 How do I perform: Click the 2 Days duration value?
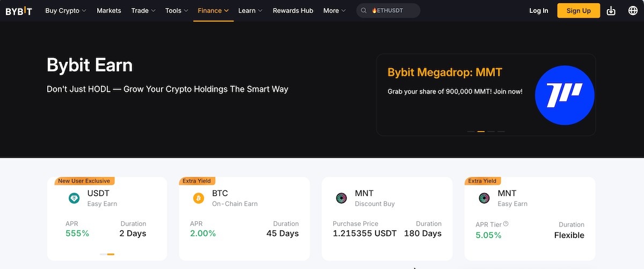[133, 234]
